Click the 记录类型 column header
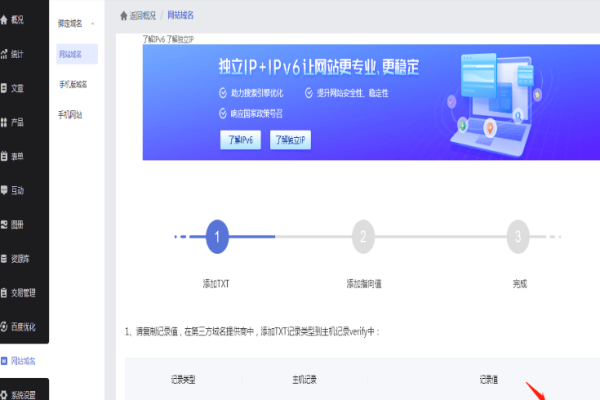The image size is (600, 400). click(x=183, y=379)
